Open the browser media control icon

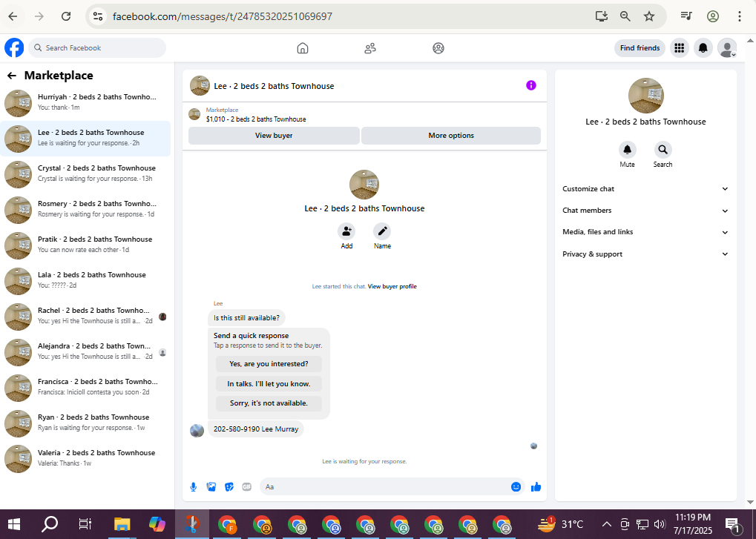click(x=686, y=16)
